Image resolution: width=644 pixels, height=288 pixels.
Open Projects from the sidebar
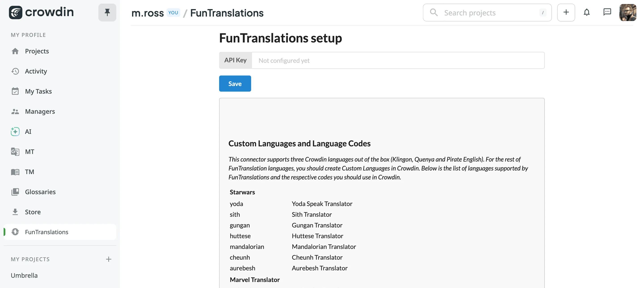tap(37, 51)
